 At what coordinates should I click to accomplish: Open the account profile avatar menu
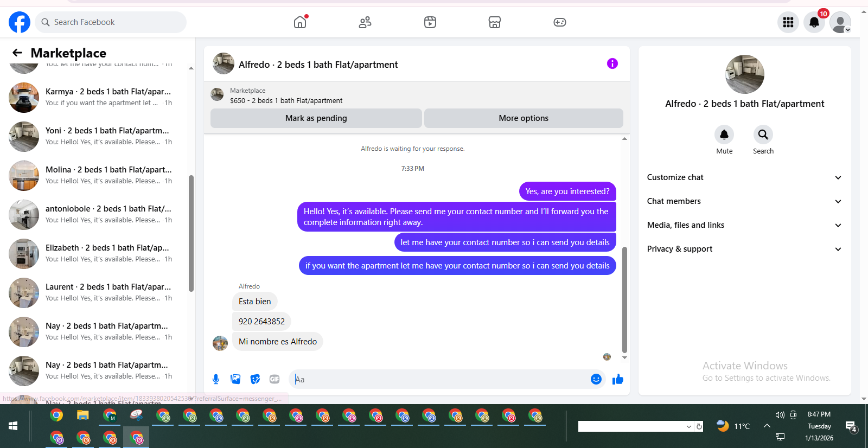pos(840,22)
